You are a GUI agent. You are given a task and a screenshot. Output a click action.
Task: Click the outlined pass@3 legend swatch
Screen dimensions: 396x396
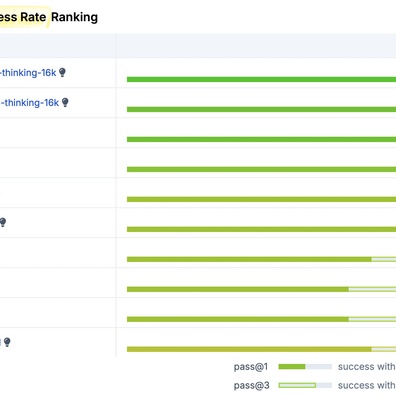(297, 385)
